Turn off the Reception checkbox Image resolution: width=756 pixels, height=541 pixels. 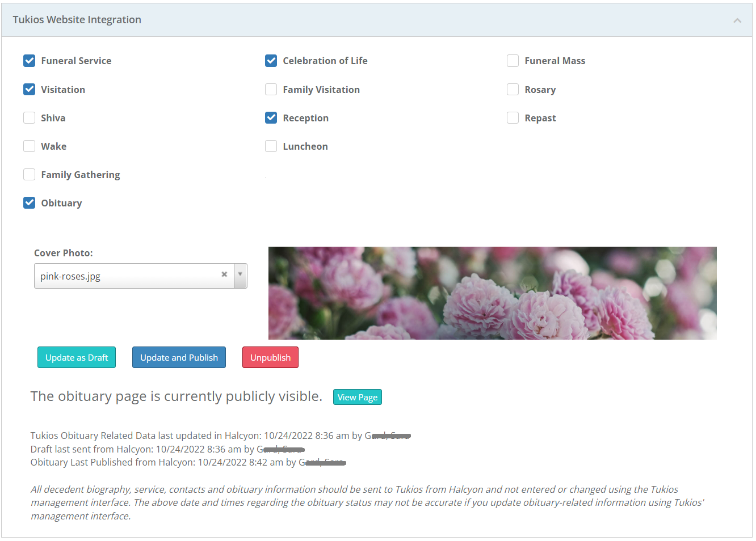click(x=271, y=118)
